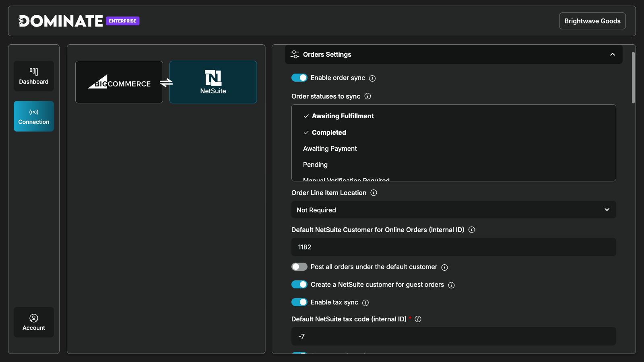Select the NetSuite connector card
This screenshot has width=644, height=362.
pos(213,82)
